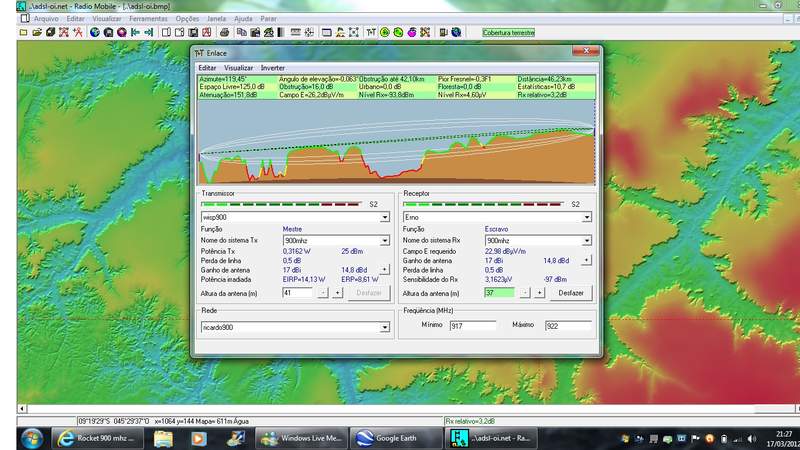Open the ricardo900 network dropdown
Image resolution: width=800 pixels, height=450 pixels.
point(385,327)
